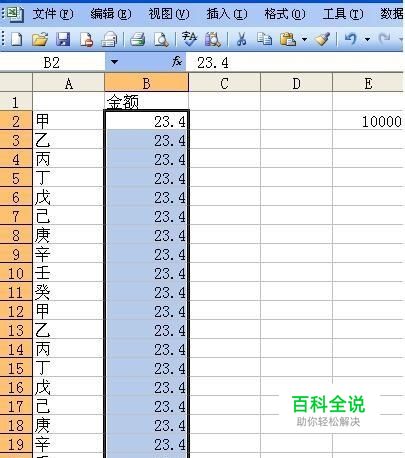Open the 编辑(E) menu

click(x=111, y=14)
